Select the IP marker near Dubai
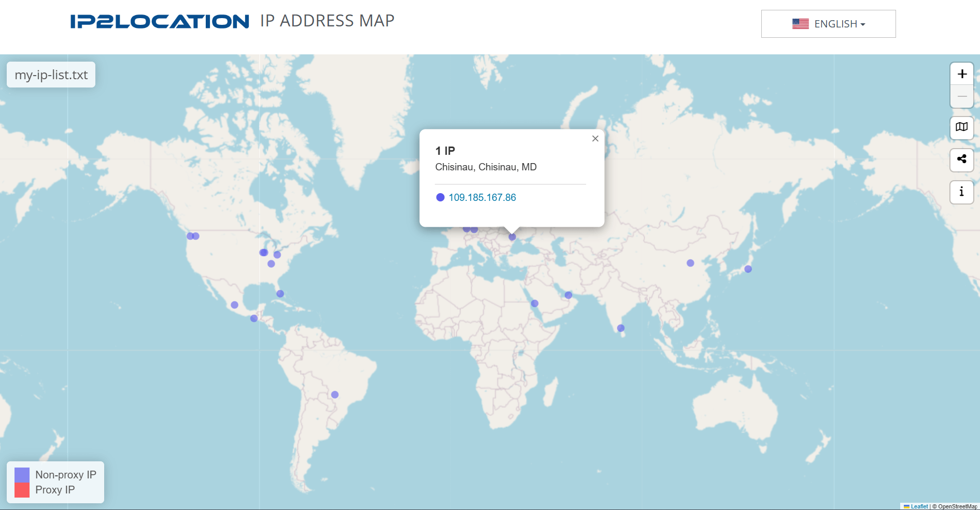This screenshot has height=510, width=980. pyautogui.click(x=569, y=295)
